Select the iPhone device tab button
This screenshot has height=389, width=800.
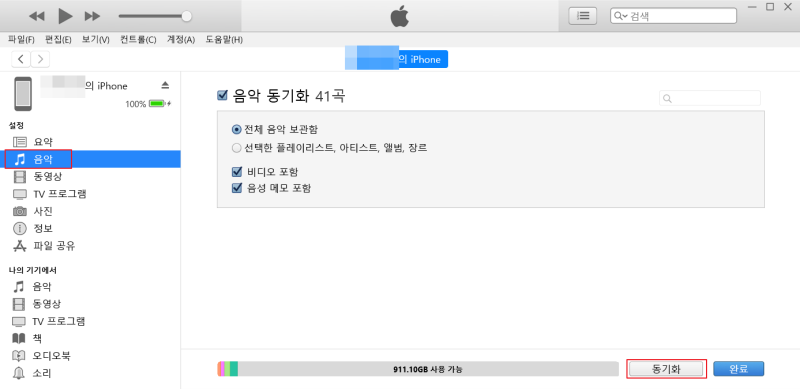396,59
